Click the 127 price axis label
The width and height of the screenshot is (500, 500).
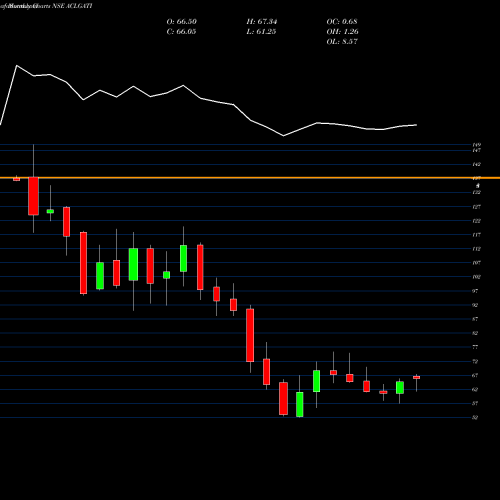click(476, 207)
